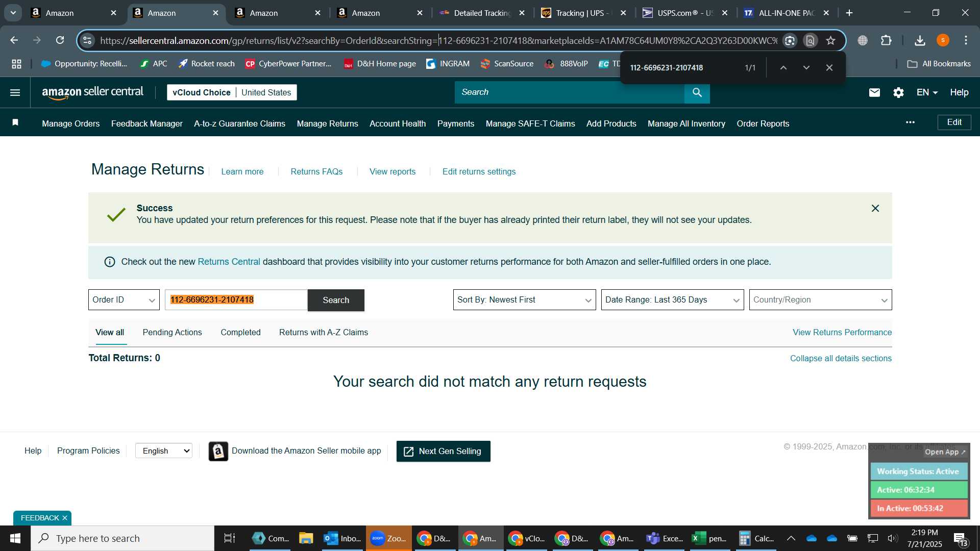Click the header Search text field
This screenshot has height=551, width=980.
pos(569,92)
